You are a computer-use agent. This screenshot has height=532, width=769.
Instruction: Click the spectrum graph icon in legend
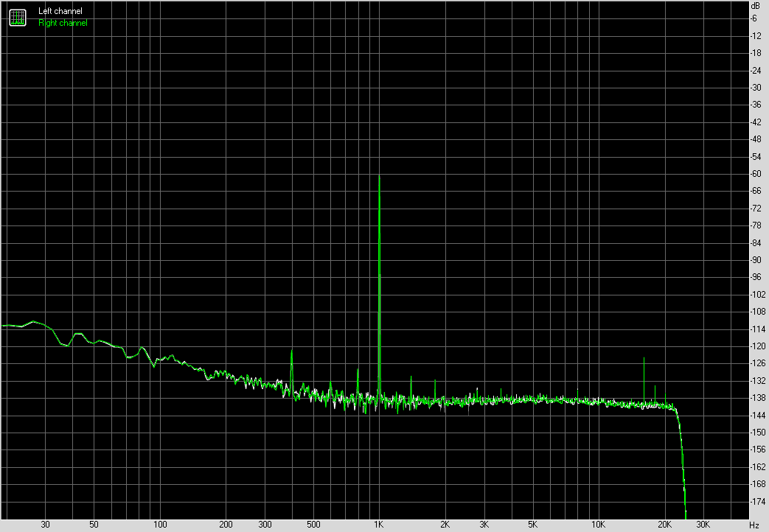coord(18,18)
